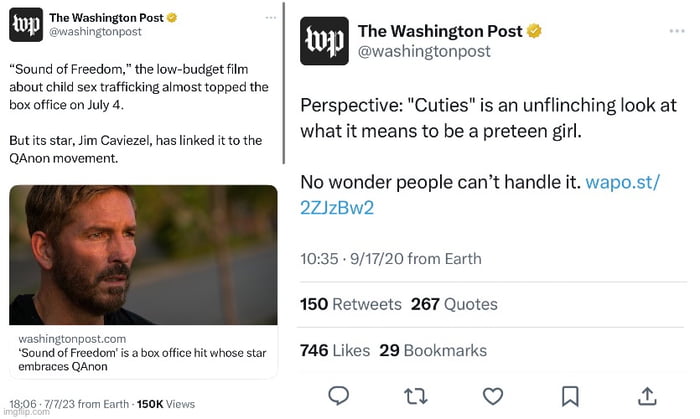Open the Sound of Freedom article card headline
Viewport: 700px width, 419px height.
pos(118,359)
